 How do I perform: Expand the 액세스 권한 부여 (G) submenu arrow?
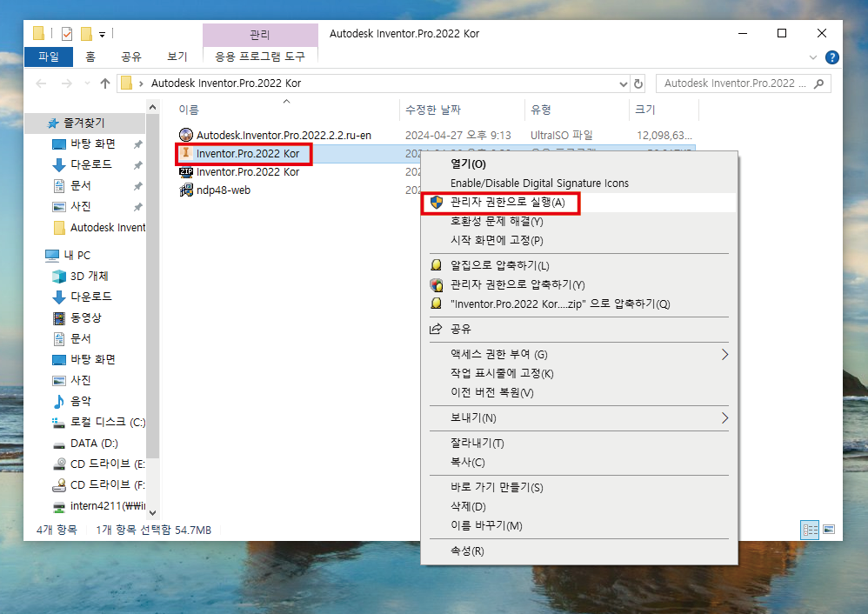[724, 354]
